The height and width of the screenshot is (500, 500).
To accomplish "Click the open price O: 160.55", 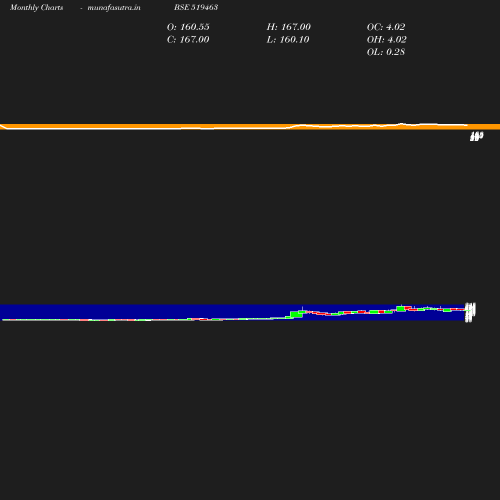I will [188, 27].
